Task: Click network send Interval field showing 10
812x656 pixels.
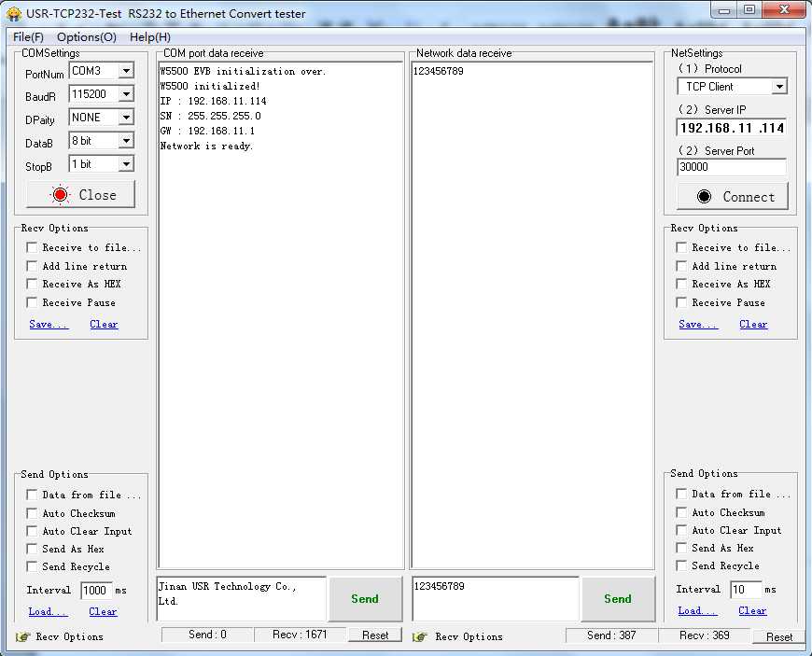Action: click(x=746, y=589)
